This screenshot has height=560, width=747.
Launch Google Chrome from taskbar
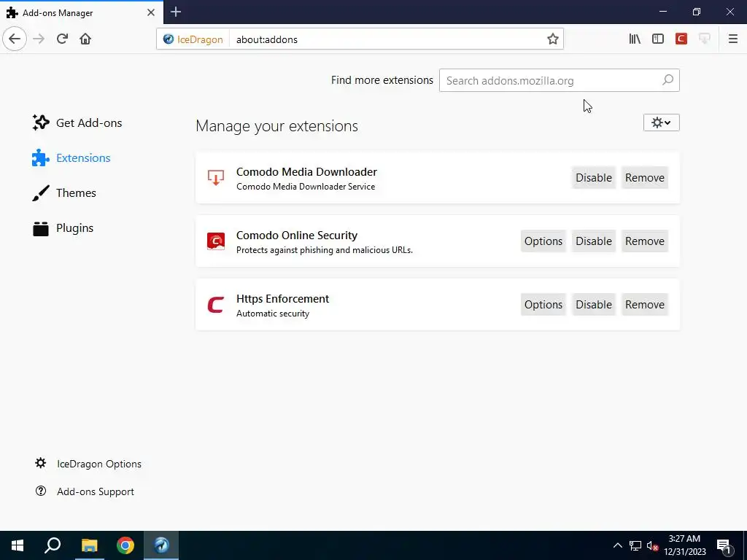click(x=125, y=545)
